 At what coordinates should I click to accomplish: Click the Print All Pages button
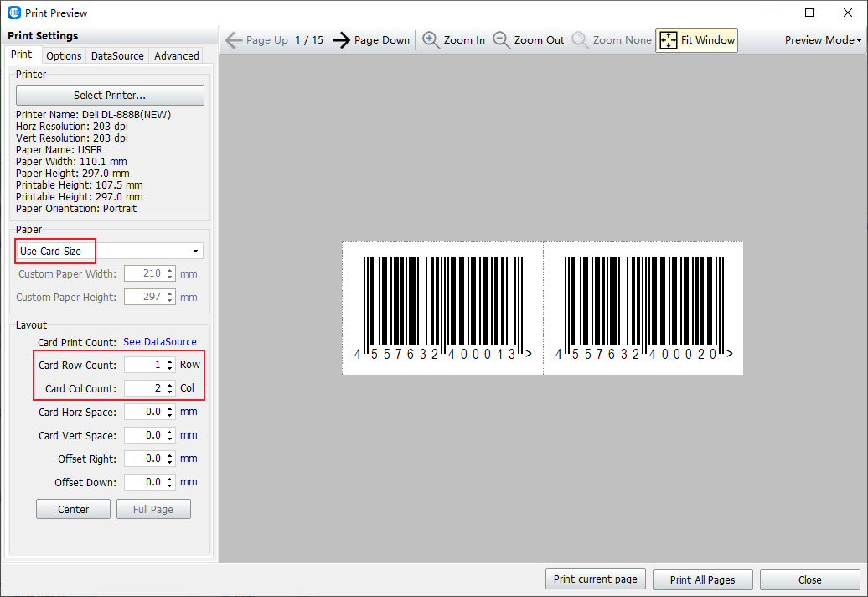tap(702, 579)
